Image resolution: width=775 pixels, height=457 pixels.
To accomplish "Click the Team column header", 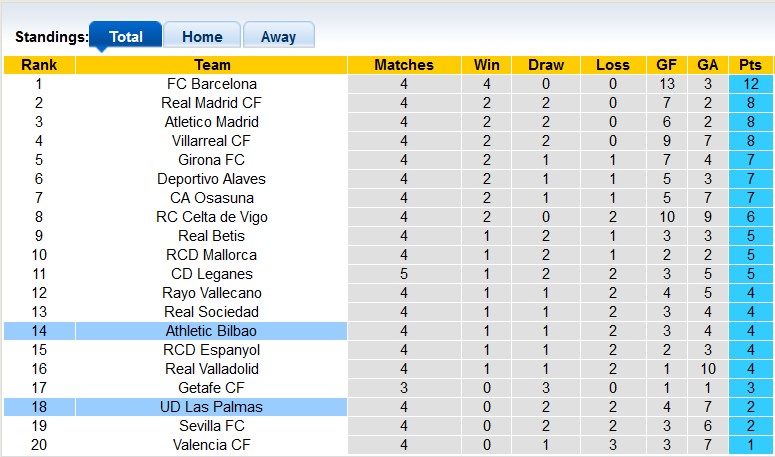I will [212, 65].
